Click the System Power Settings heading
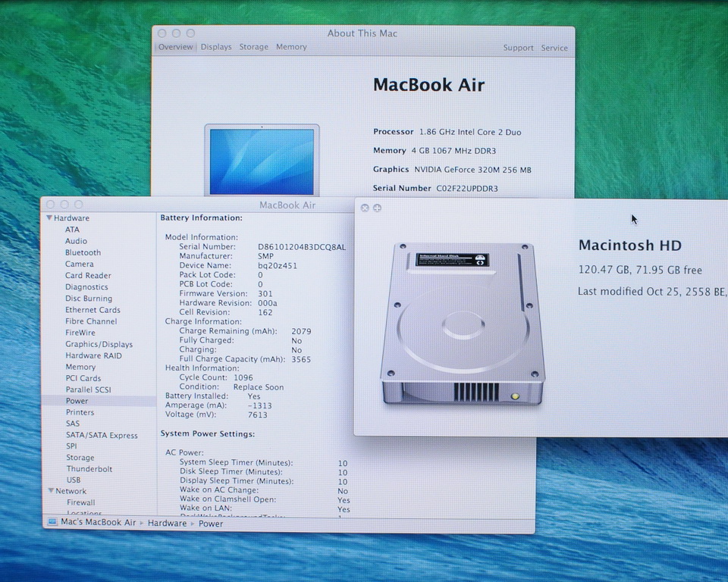The image size is (728, 582). click(x=208, y=433)
